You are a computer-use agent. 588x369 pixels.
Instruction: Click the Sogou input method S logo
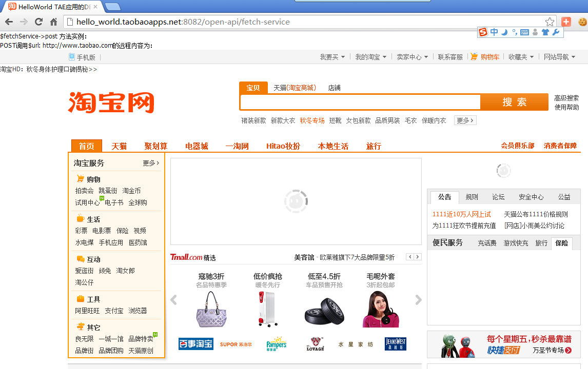tap(483, 32)
